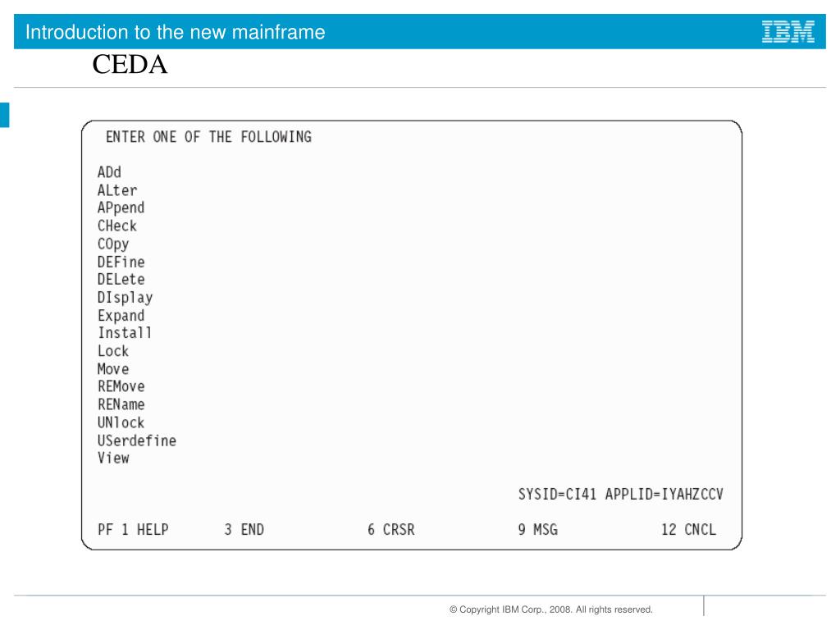Screen dimensions: 840x630
Task: Select the Install command
Action: [125, 333]
